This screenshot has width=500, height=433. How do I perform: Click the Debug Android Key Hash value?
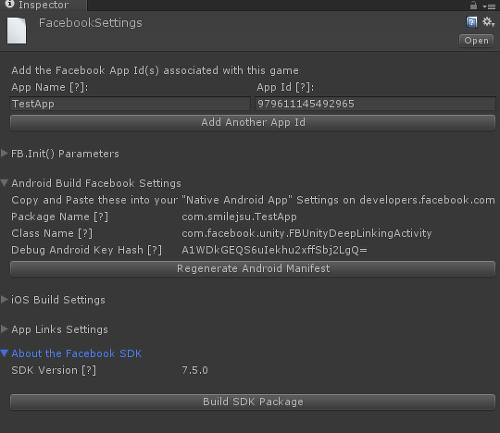point(274,250)
